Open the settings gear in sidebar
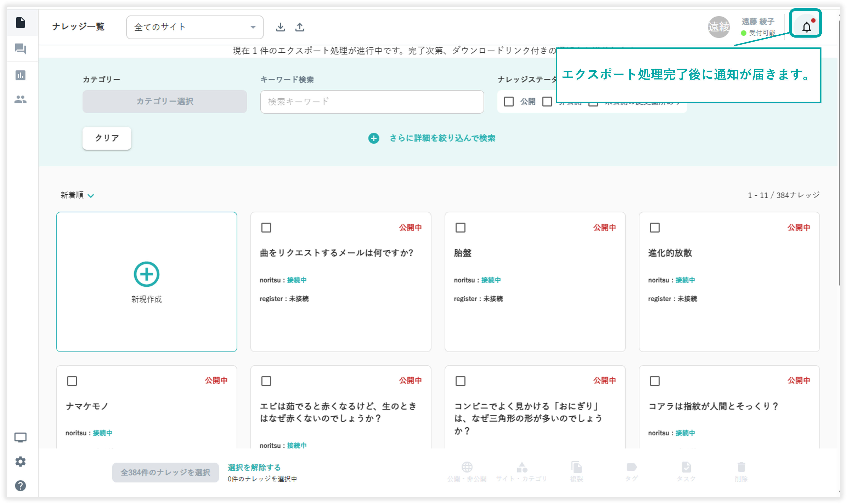Viewport: 847px width, 504px height. coord(20,461)
